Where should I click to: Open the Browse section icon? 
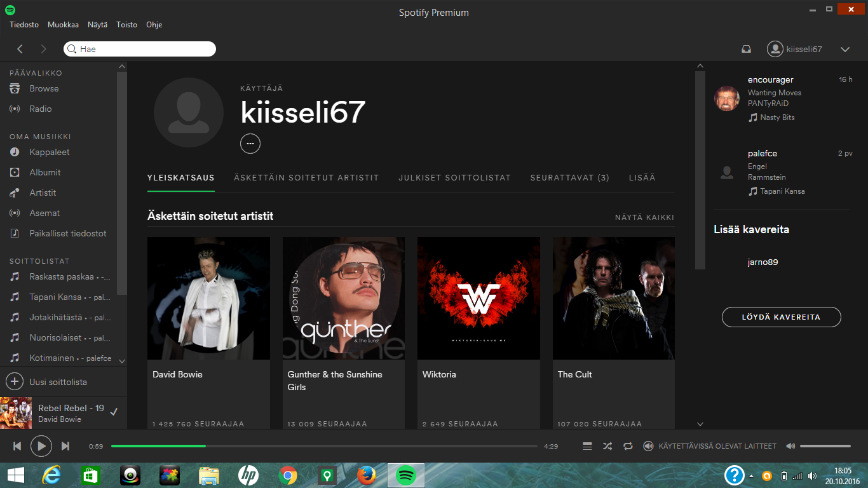pyautogui.click(x=15, y=88)
